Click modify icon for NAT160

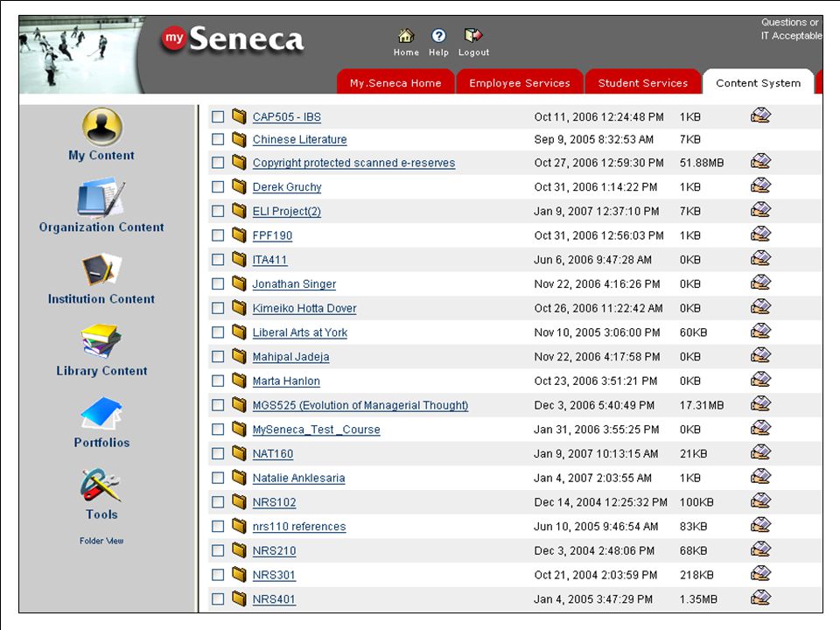(x=760, y=452)
